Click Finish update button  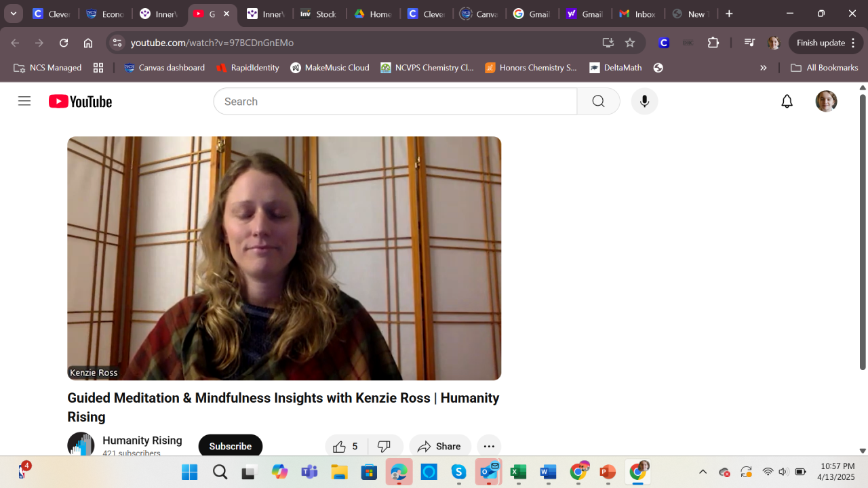827,43
